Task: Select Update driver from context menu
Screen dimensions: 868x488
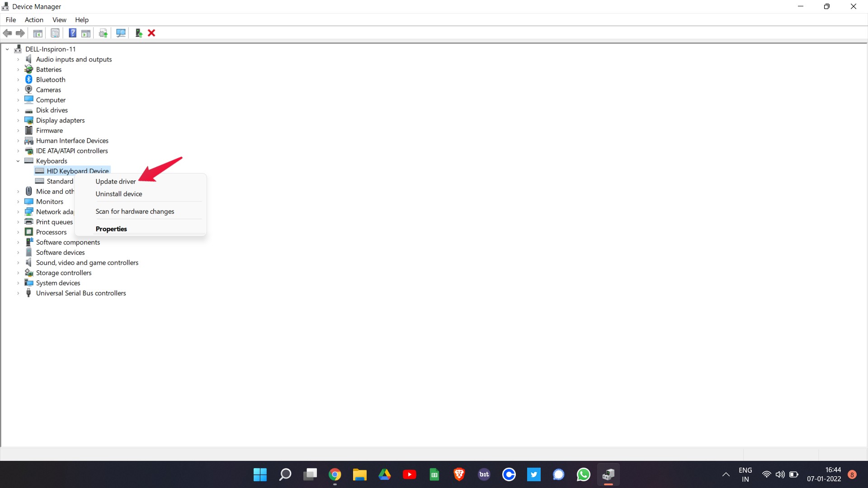Action: [x=116, y=181]
